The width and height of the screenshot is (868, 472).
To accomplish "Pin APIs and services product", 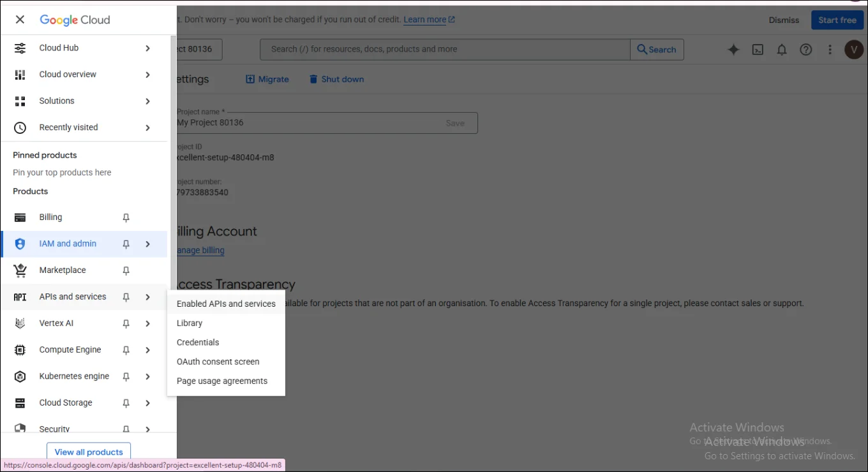I will pos(126,297).
